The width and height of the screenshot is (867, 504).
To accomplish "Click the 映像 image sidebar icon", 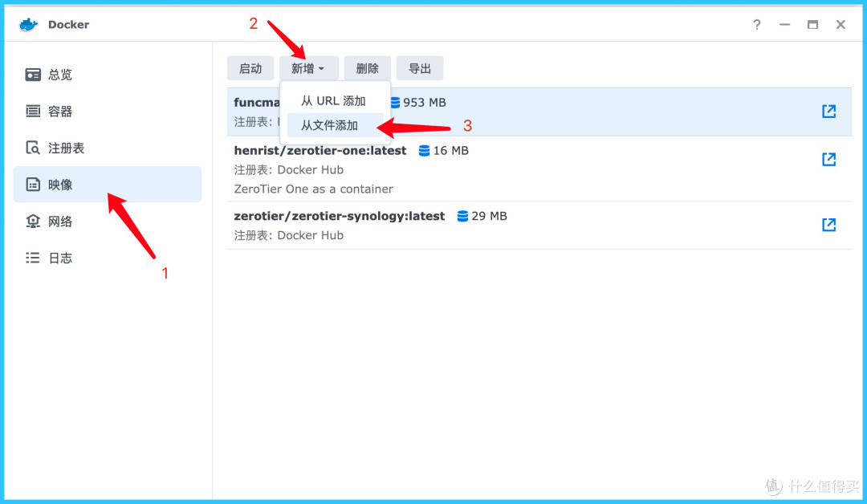I will point(33,185).
